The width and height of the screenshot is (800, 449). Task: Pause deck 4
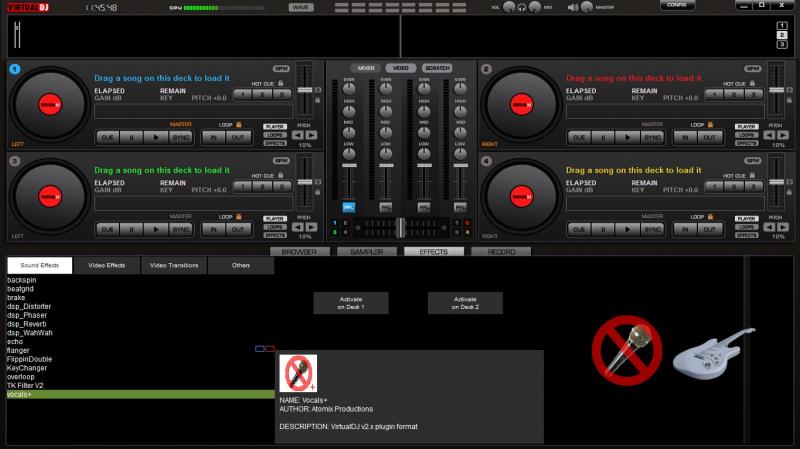coord(603,230)
